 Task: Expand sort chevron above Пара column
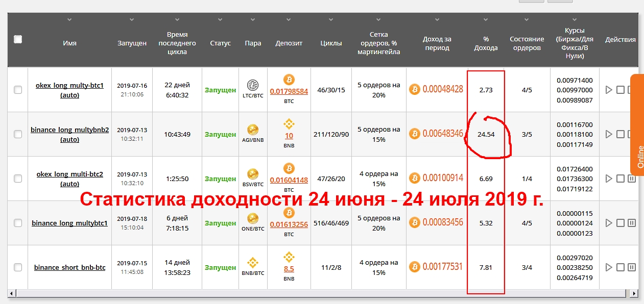coord(253,20)
